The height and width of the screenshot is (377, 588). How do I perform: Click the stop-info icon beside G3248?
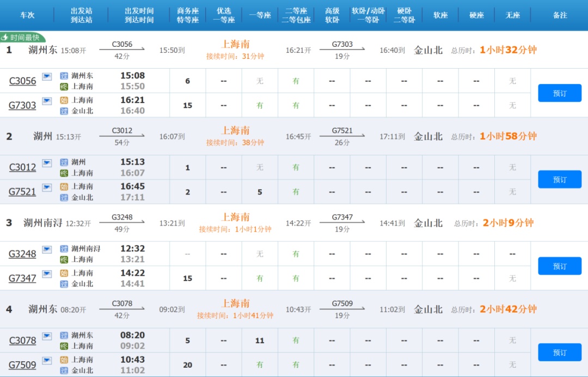(47, 250)
